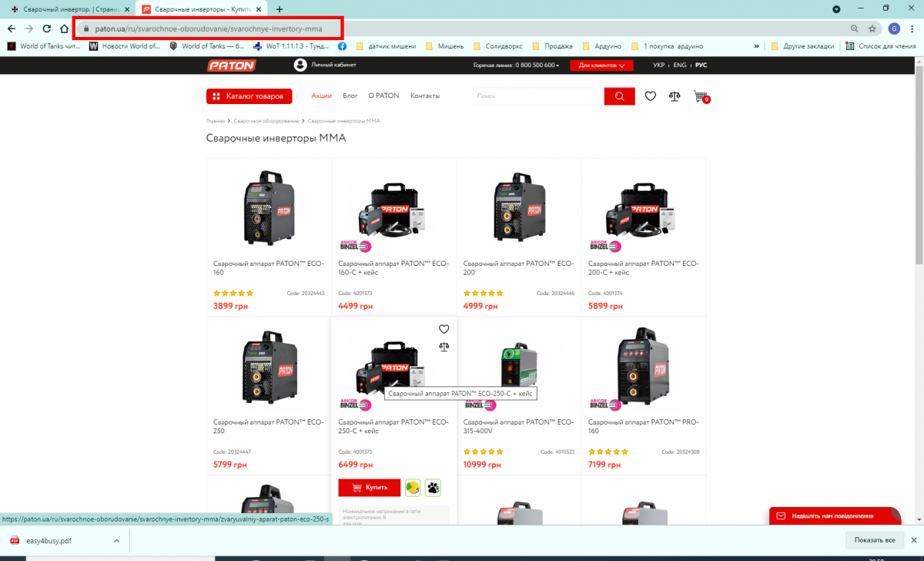Open the comparison scales icon in header
The width and height of the screenshot is (924, 561).
pos(675,96)
